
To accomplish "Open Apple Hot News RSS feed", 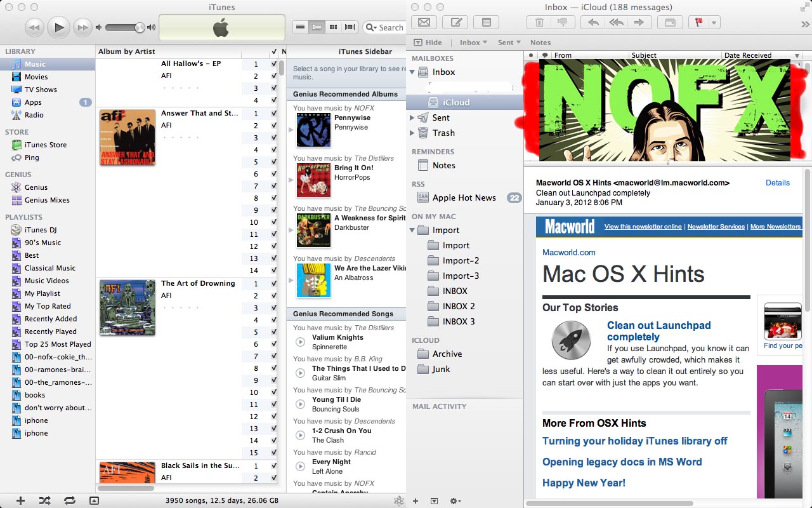I will tap(465, 197).
